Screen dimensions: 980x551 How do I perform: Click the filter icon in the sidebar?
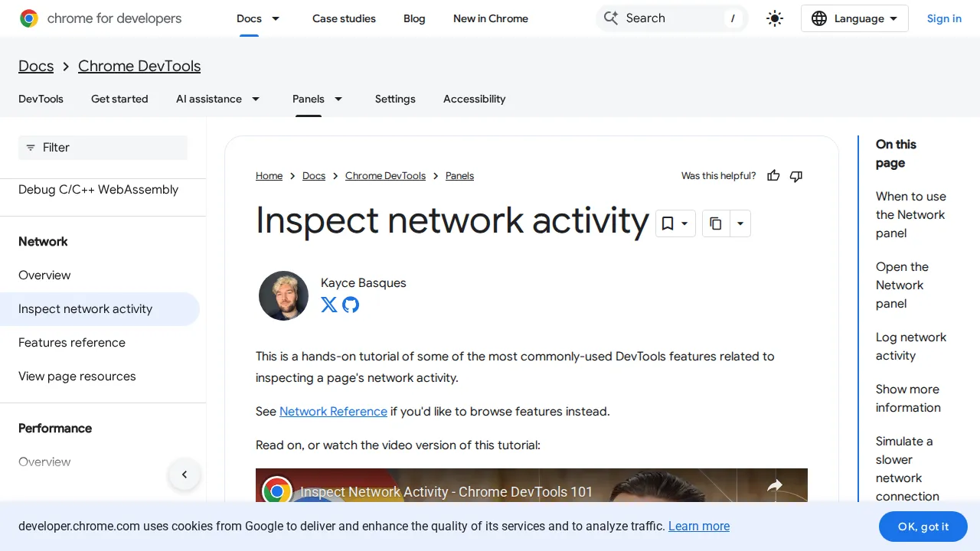(31, 148)
